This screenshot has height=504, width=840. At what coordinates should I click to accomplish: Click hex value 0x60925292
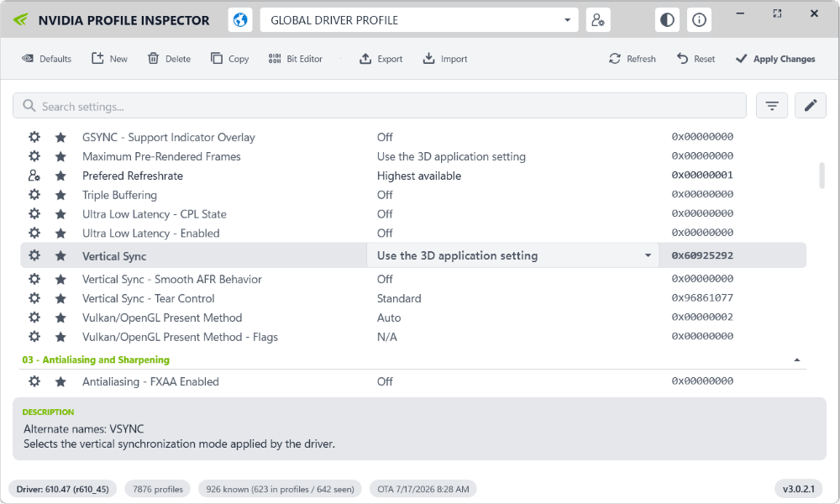click(x=702, y=255)
